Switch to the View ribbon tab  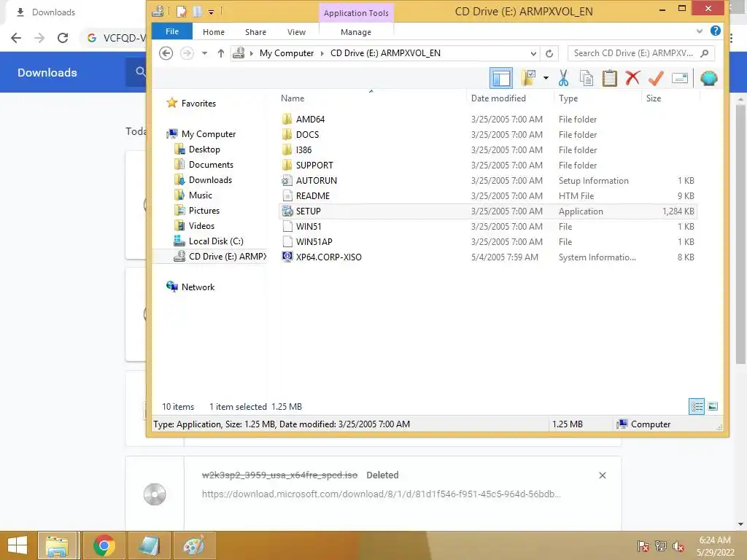click(x=296, y=32)
